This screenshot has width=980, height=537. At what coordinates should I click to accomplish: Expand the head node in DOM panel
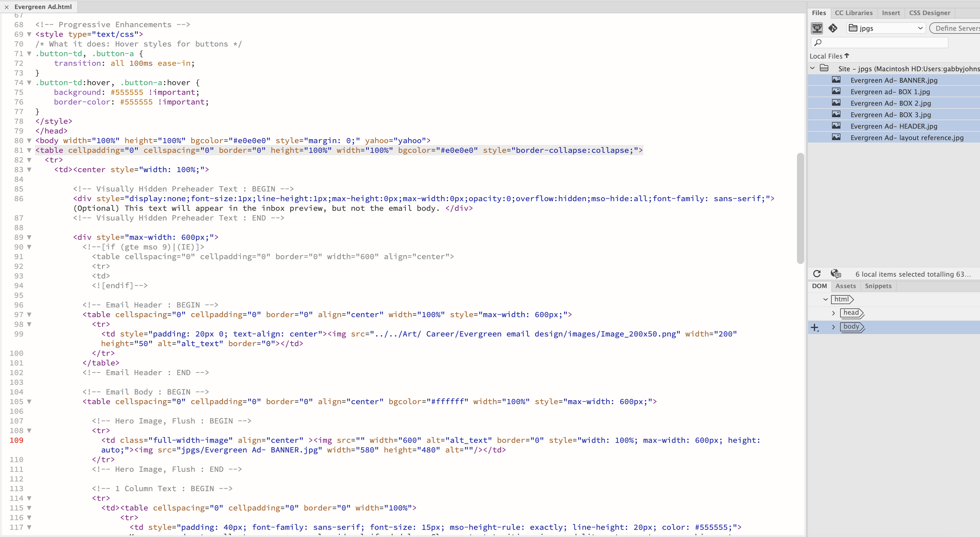tap(833, 313)
